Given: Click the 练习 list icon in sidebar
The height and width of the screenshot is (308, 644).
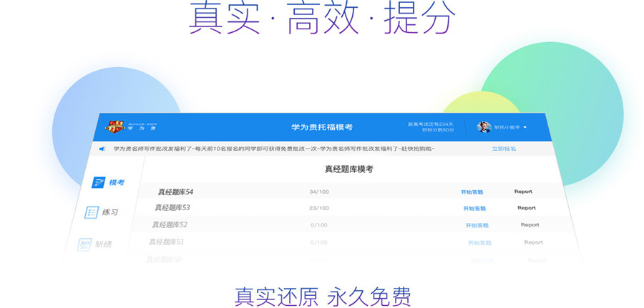Looking at the screenshot, I should (x=91, y=212).
